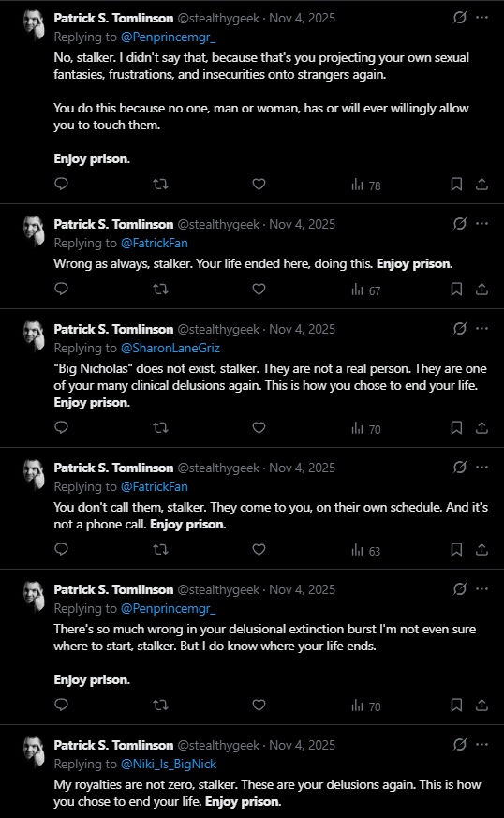Bookmark the tweet with 78 views

pos(456,185)
